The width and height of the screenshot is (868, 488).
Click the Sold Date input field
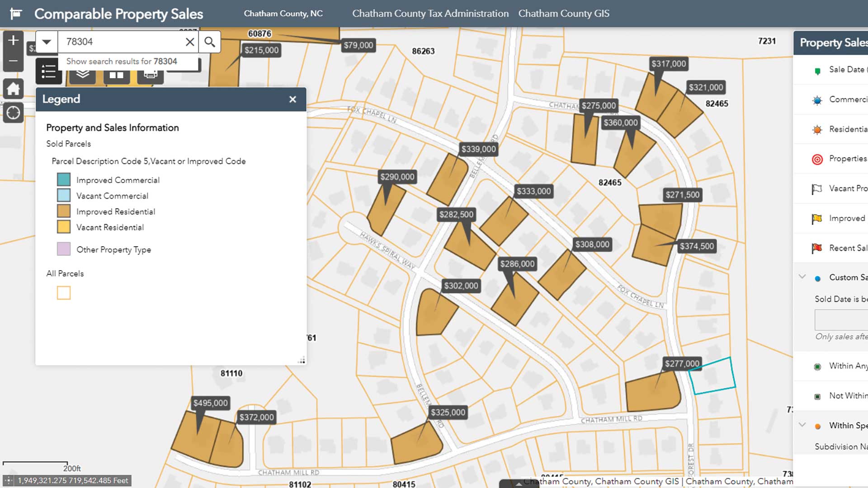point(841,320)
